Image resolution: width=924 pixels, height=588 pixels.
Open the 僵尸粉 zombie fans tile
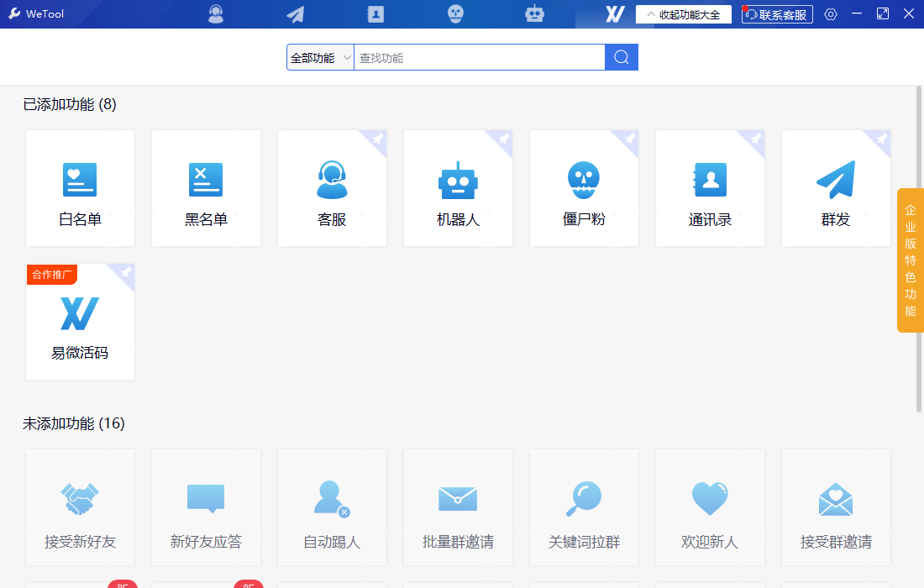[x=584, y=188]
